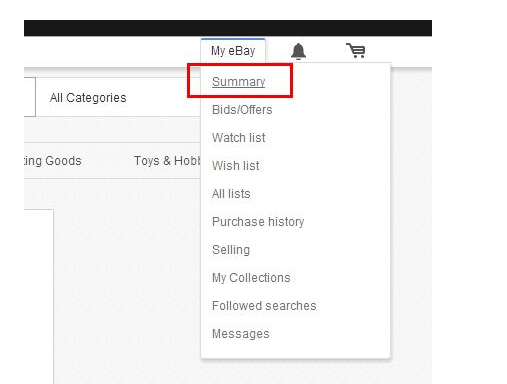Go to Followed searches
Screen dimensions: 507x384
(264, 306)
